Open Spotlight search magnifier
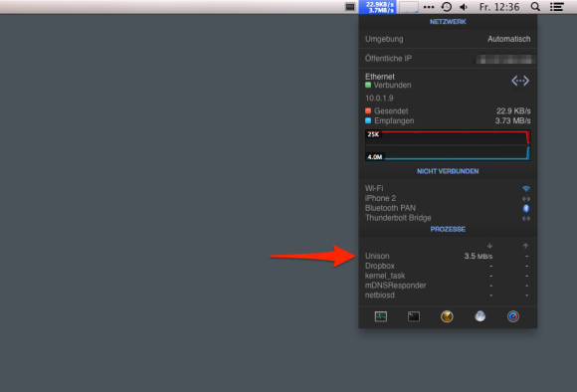The width and height of the screenshot is (577, 392). [x=536, y=7]
